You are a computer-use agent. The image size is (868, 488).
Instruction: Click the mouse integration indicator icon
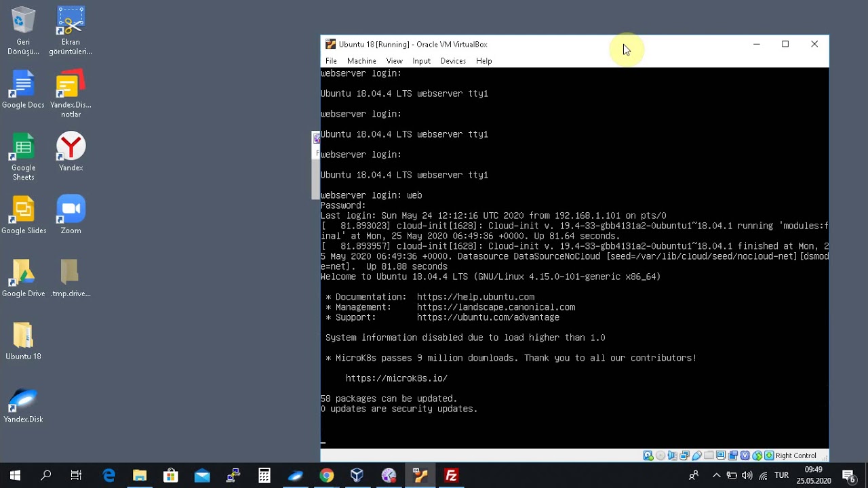757,455
